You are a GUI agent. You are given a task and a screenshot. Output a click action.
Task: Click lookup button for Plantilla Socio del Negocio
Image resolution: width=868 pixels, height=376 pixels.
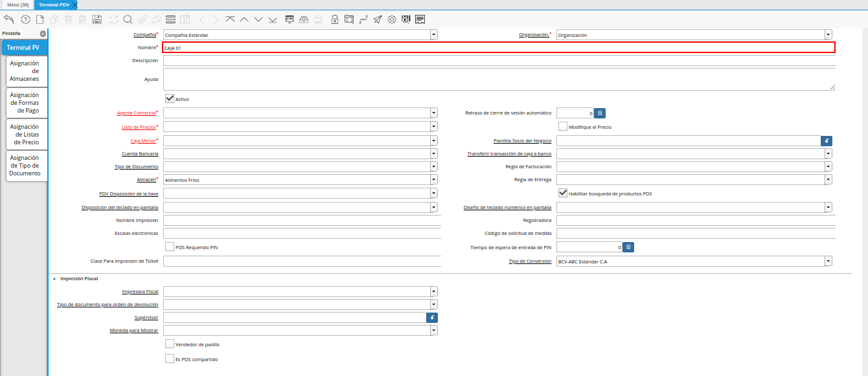point(827,140)
